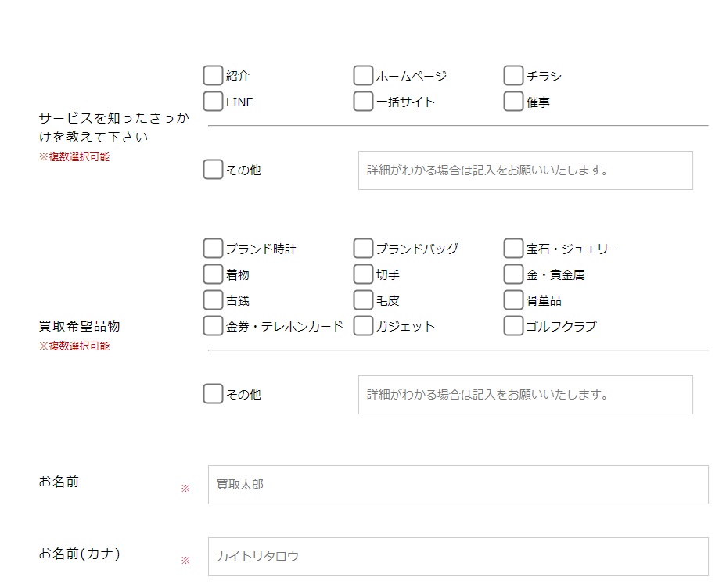Image resolution: width=726 pixels, height=588 pixels.
Task: Click ※複数選択可能 note under referral question
Action: tap(74, 157)
